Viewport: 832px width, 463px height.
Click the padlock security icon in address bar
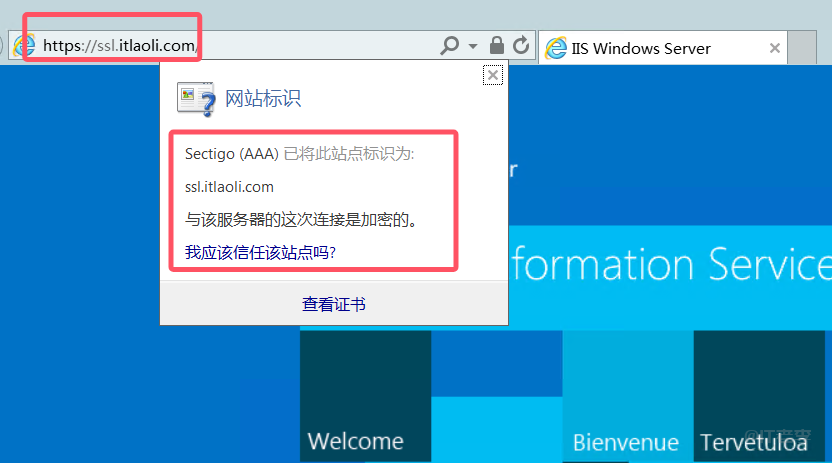(x=497, y=46)
